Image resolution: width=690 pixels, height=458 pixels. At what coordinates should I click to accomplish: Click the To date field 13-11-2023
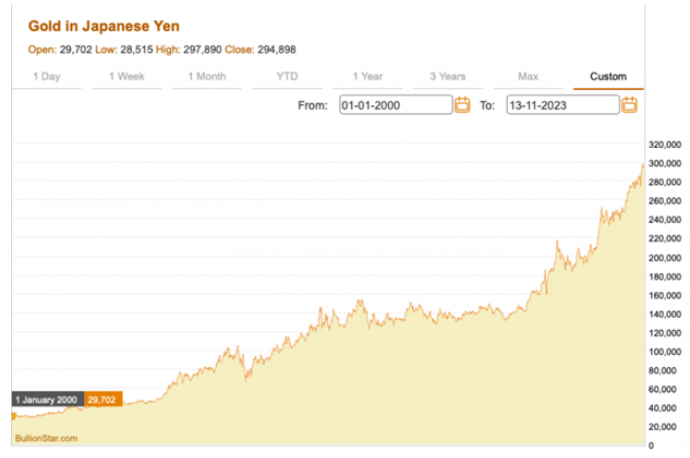tap(562, 105)
